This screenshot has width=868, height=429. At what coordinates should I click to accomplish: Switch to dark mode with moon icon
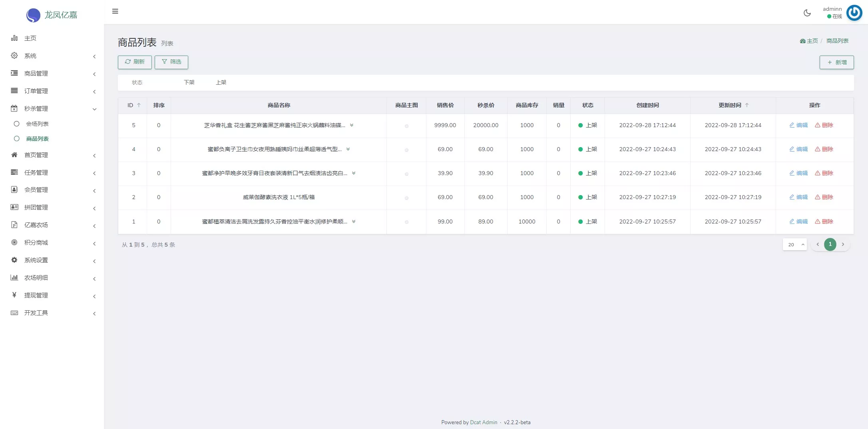[807, 13]
